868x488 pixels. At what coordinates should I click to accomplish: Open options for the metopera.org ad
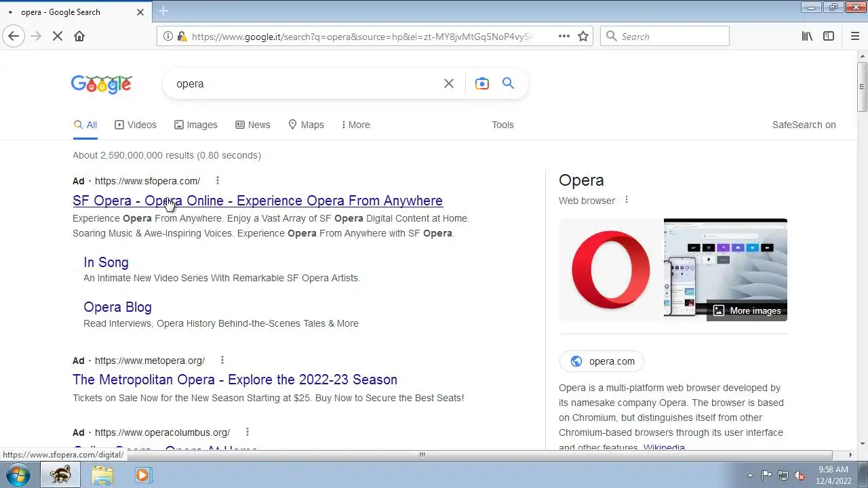(x=222, y=360)
